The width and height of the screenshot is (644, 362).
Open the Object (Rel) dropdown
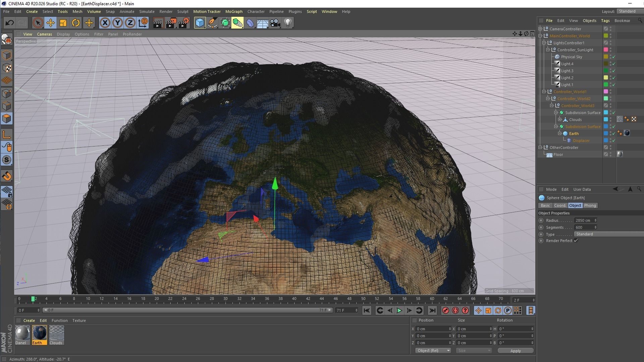[x=433, y=351]
